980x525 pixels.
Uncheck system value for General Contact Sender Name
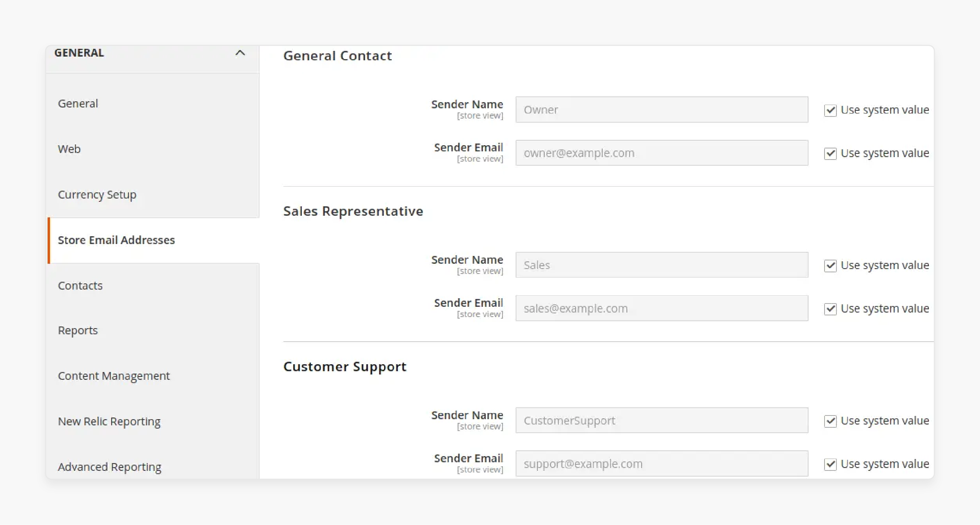coord(830,110)
